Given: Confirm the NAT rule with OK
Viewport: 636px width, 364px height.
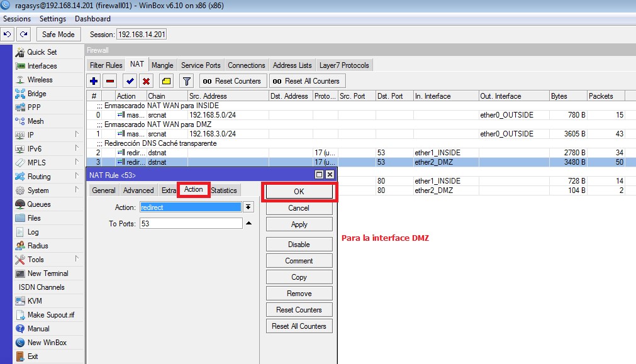Looking at the screenshot, I should [x=299, y=191].
